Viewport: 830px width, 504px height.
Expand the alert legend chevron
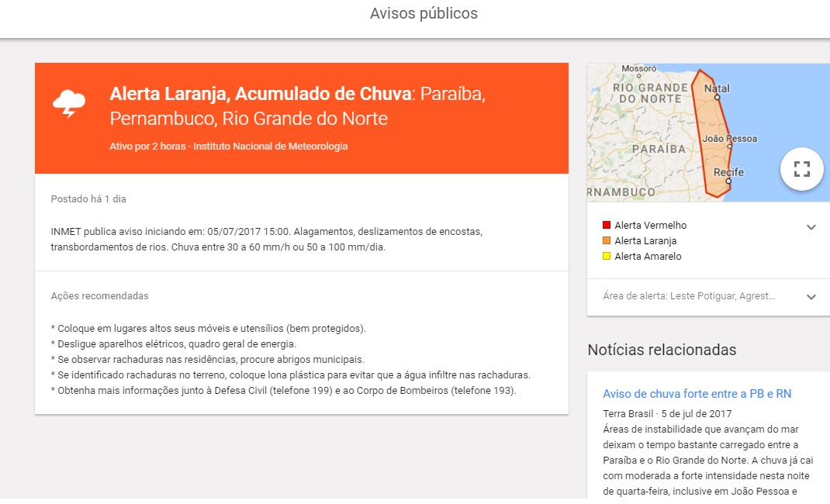click(x=811, y=227)
